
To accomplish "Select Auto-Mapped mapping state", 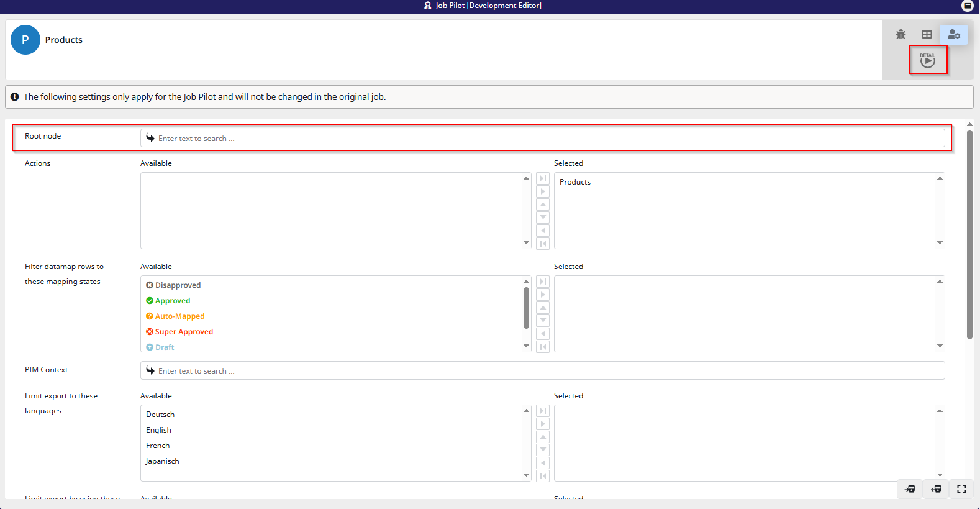I will (x=179, y=316).
